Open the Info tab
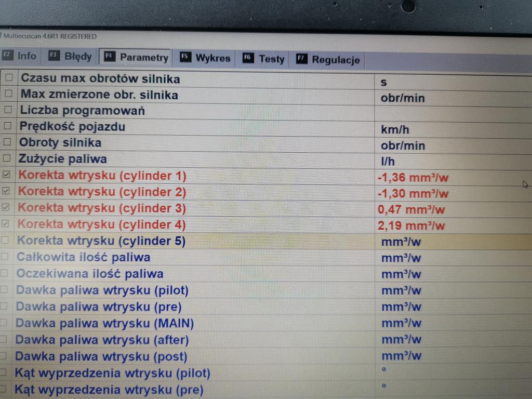Screen dimensions: 532x399 point(19,55)
